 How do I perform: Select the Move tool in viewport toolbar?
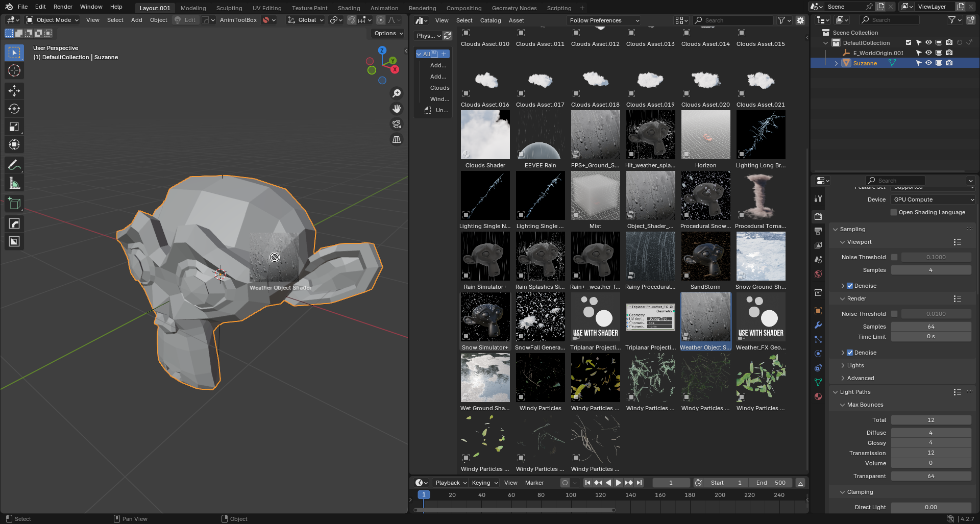[x=14, y=91]
